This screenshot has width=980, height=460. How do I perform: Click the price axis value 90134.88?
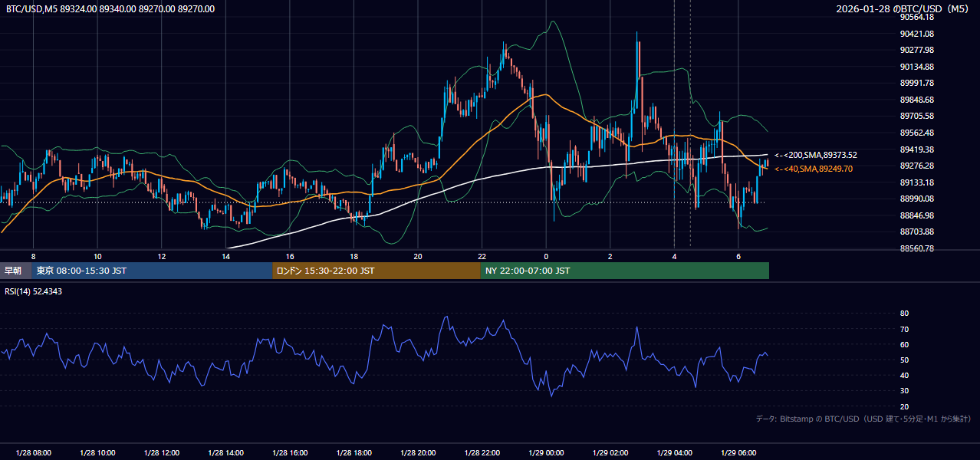[x=917, y=67]
